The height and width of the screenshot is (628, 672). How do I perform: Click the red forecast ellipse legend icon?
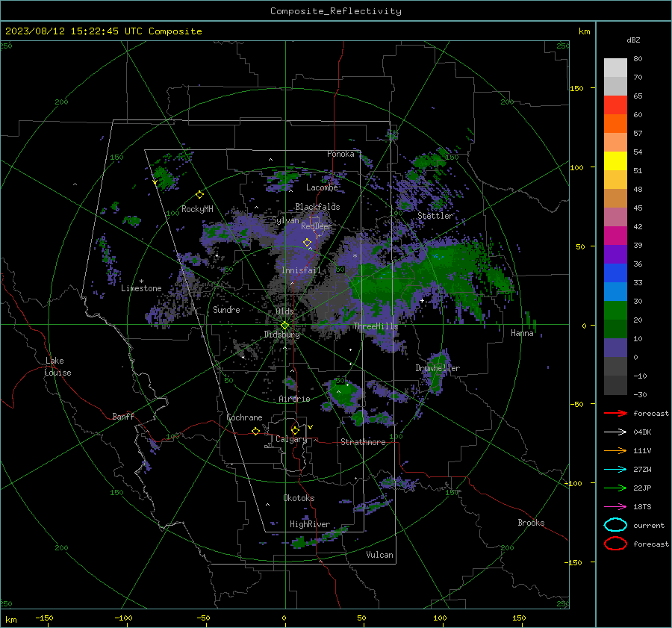pos(615,544)
